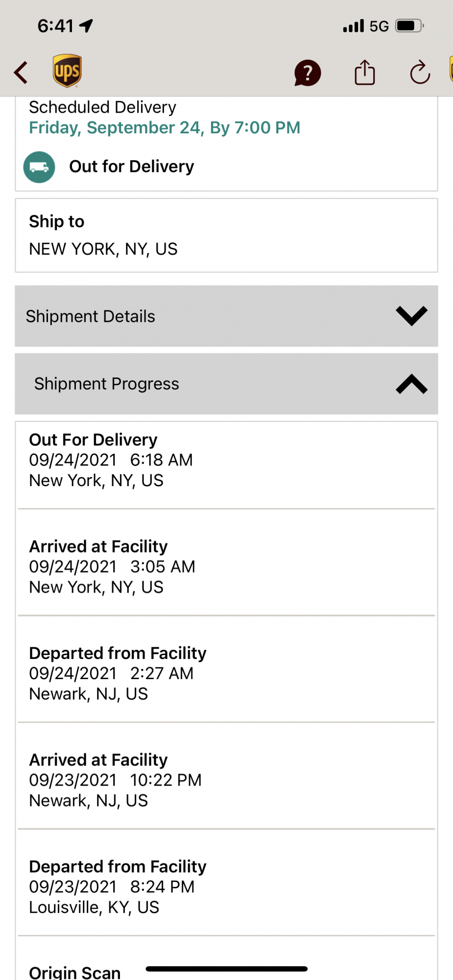Refresh the tracking page
The height and width of the screenshot is (980, 453).
coord(420,73)
